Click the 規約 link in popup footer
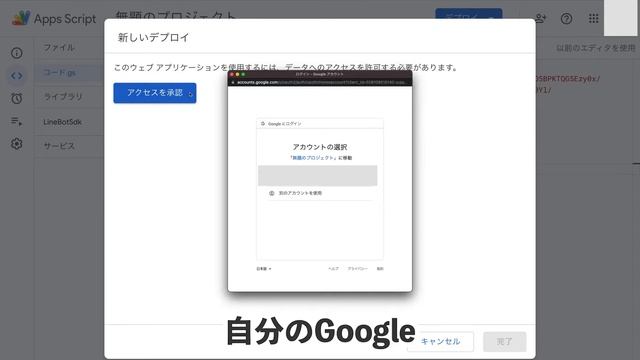The height and width of the screenshot is (360, 640). tap(380, 269)
